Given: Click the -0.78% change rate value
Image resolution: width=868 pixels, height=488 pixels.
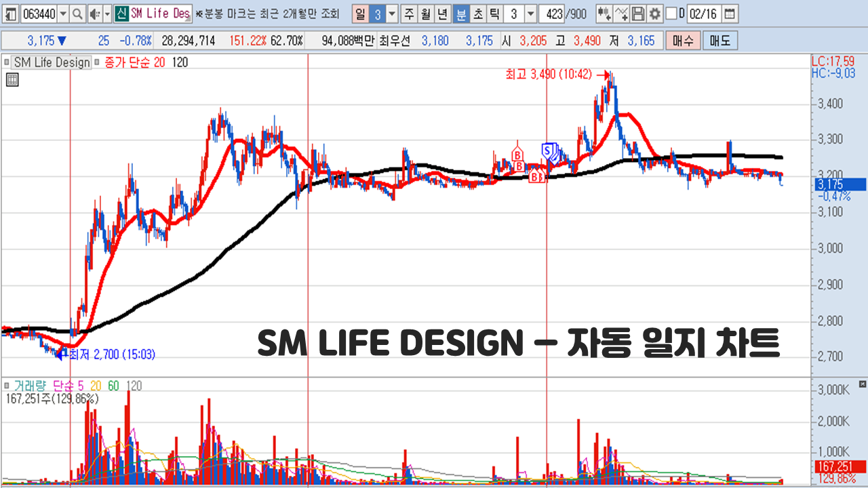Looking at the screenshot, I should click(x=135, y=41).
